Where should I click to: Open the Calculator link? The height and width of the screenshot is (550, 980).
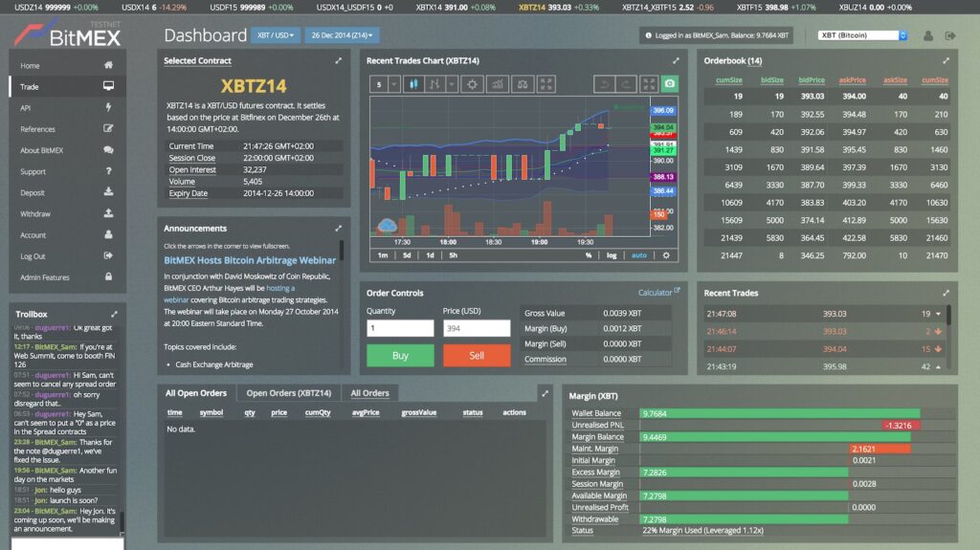click(658, 293)
